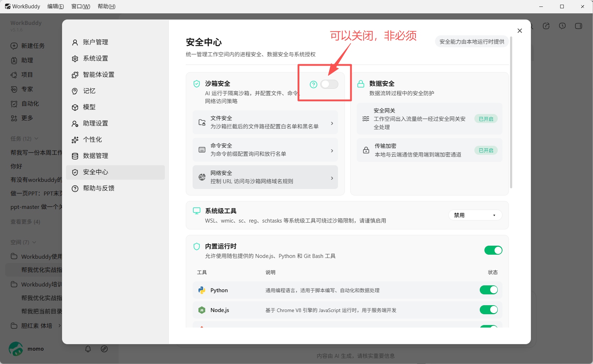This screenshot has width=593, height=364.
Task: Disable the Python runtime toggle
Action: click(x=488, y=290)
